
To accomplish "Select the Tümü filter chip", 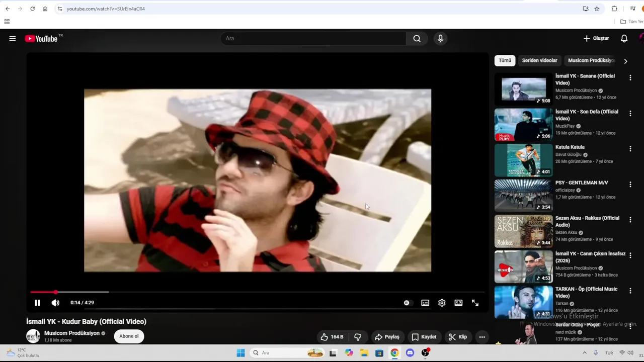I will pyautogui.click(x=505, y=60).
